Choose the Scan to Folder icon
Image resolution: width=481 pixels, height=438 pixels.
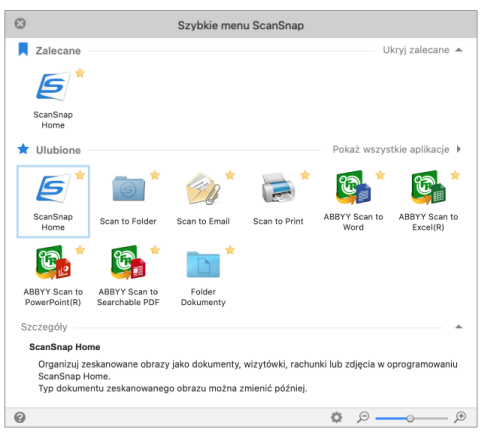tap(128, 189)
